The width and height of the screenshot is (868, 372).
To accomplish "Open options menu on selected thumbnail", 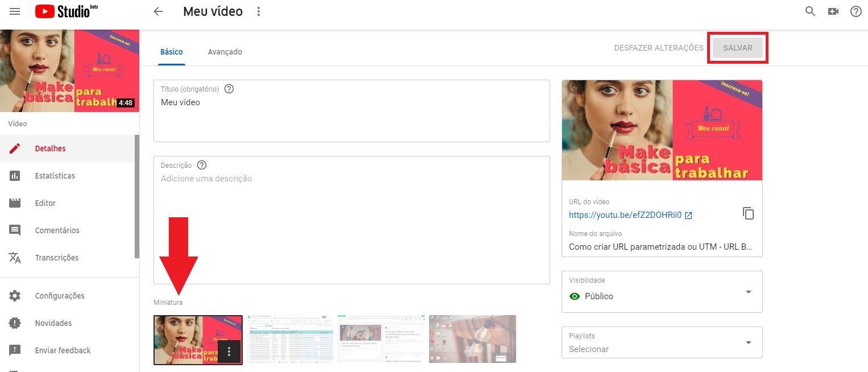I will pos(229,352).
